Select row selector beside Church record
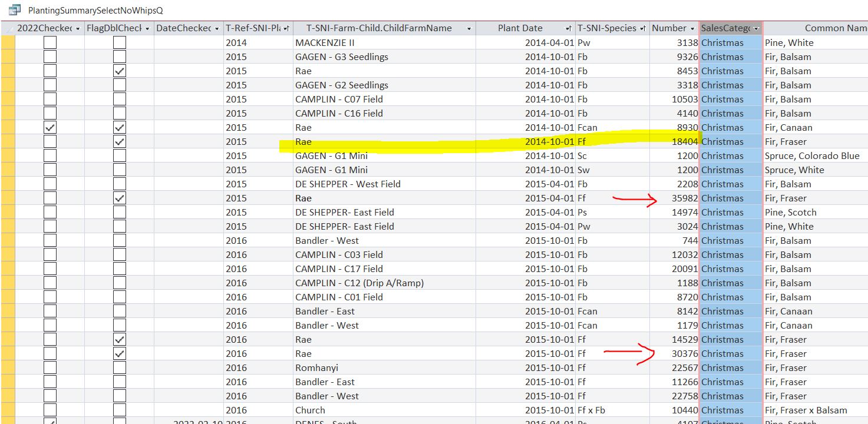This screenshot has height=424, width=868. [8, 410]
